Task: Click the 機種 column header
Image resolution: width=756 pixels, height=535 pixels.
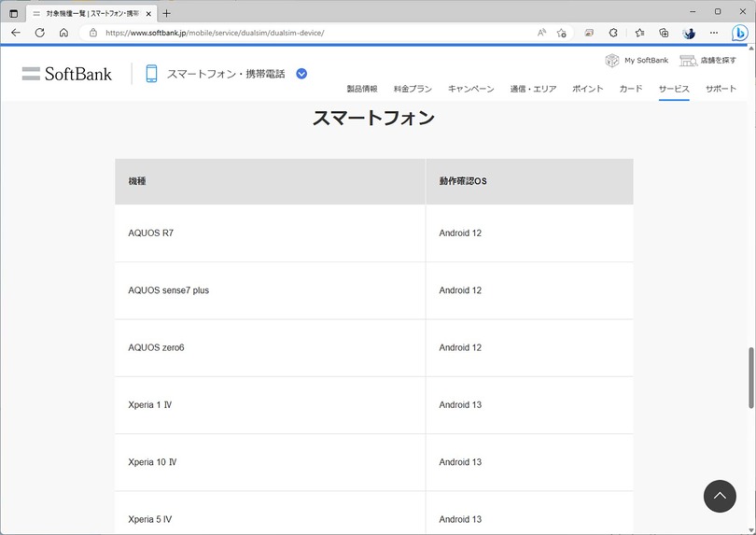Action: pyautogui.click(x=270, y=181)
